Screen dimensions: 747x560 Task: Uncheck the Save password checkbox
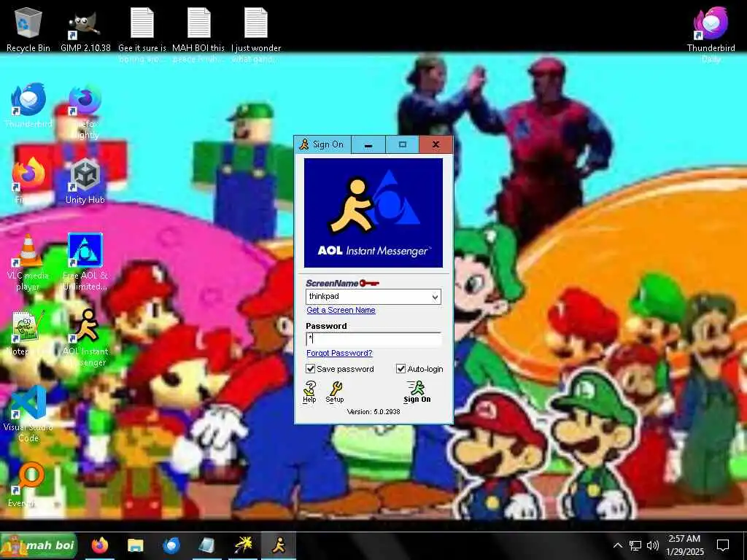(x=310, y=368)
